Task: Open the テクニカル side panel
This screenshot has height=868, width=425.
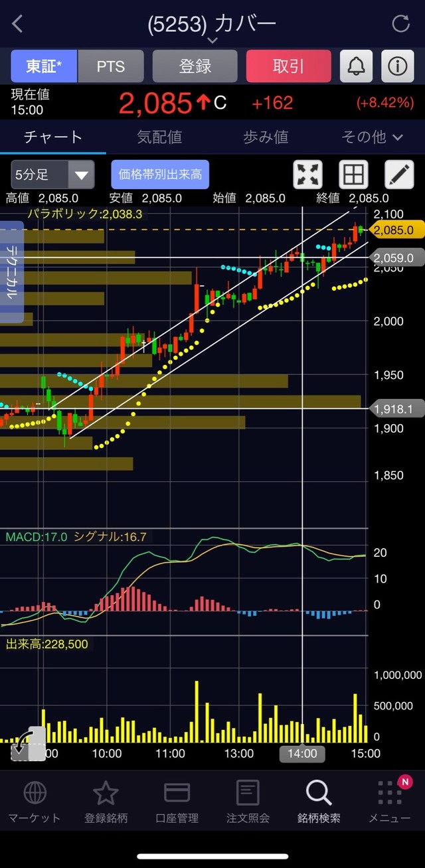Action: 12,272
